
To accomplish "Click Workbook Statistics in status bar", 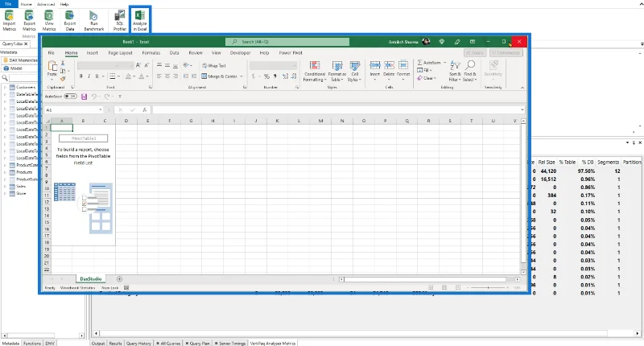I will [77, 288].
